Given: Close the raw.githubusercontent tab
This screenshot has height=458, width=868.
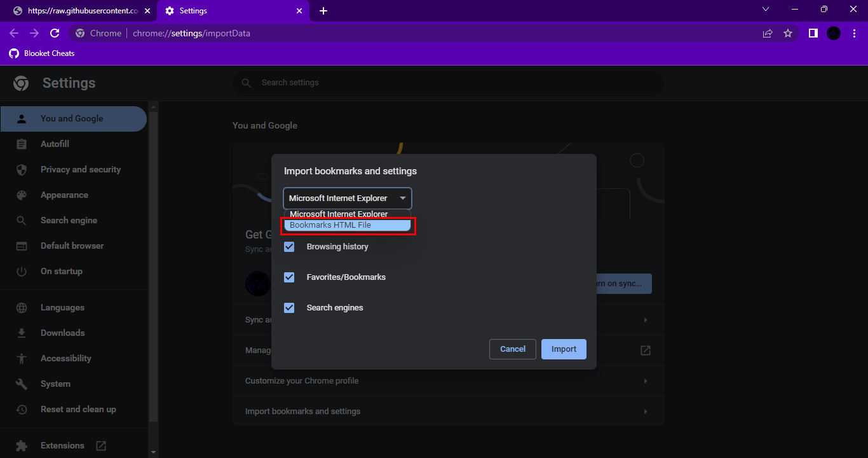Looking at the screenshot, I should (149, 11).
